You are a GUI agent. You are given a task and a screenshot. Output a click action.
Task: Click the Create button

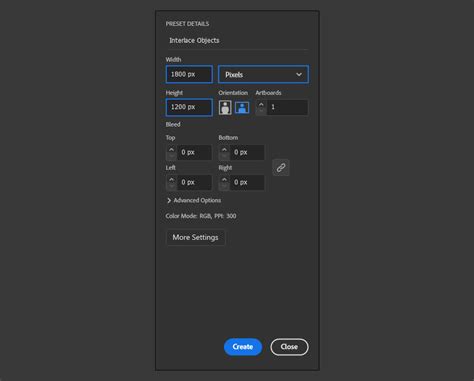click(x=243, y=347)
